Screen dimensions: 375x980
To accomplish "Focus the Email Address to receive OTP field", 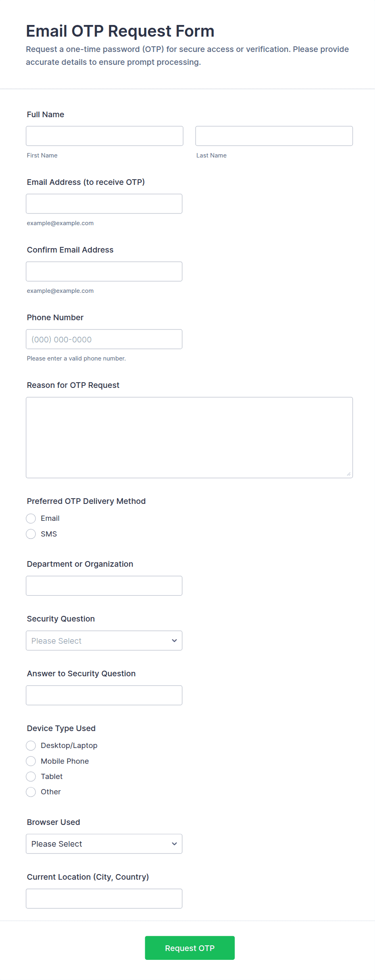I will pyautogui.click(x=104, y=204).
